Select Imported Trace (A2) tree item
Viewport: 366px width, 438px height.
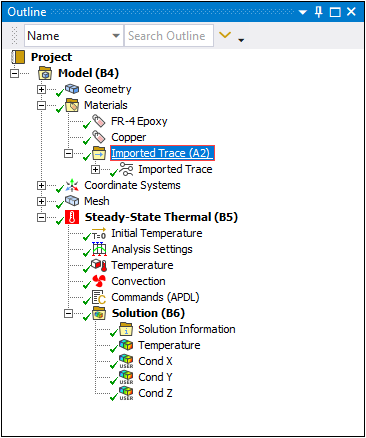point(162,153)
